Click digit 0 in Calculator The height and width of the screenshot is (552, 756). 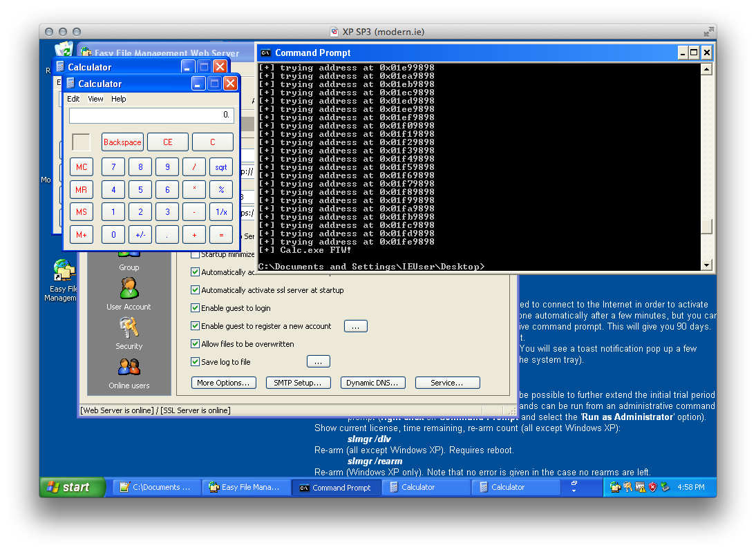[x=113, y=235]
